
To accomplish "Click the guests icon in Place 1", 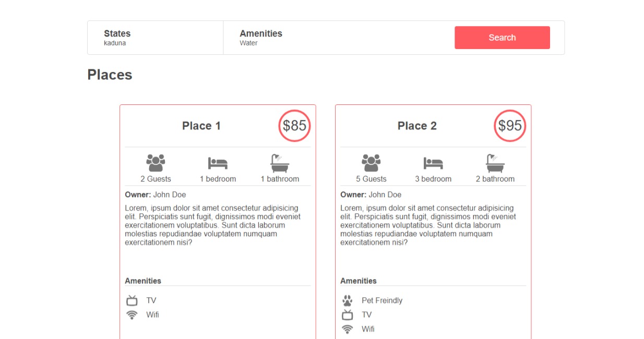I will tap(156, 163).
